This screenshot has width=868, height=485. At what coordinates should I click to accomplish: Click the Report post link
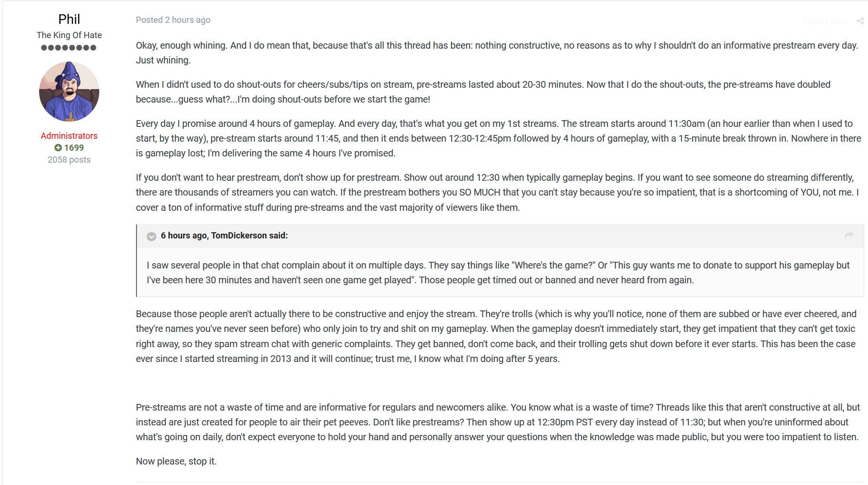click(x=825, y=21)
